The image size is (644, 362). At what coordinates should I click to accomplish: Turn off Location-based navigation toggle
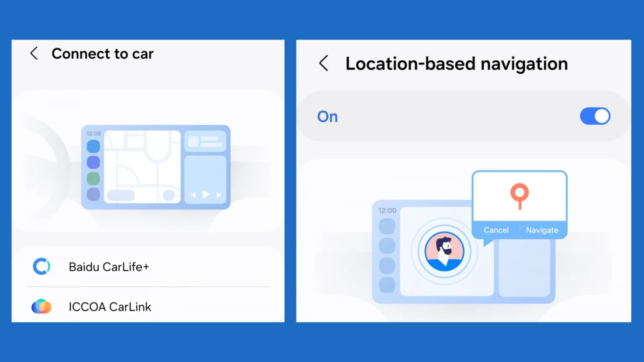595,116
